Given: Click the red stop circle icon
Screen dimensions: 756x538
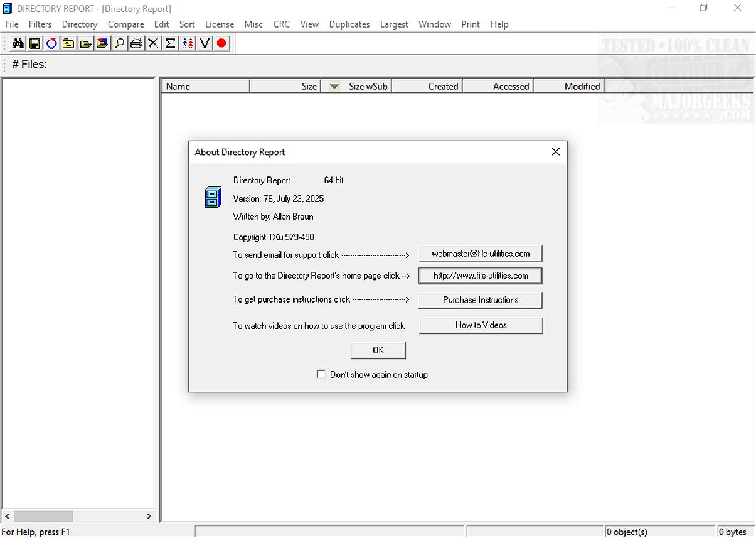Looking at the screenshot, I should point(221,43).
